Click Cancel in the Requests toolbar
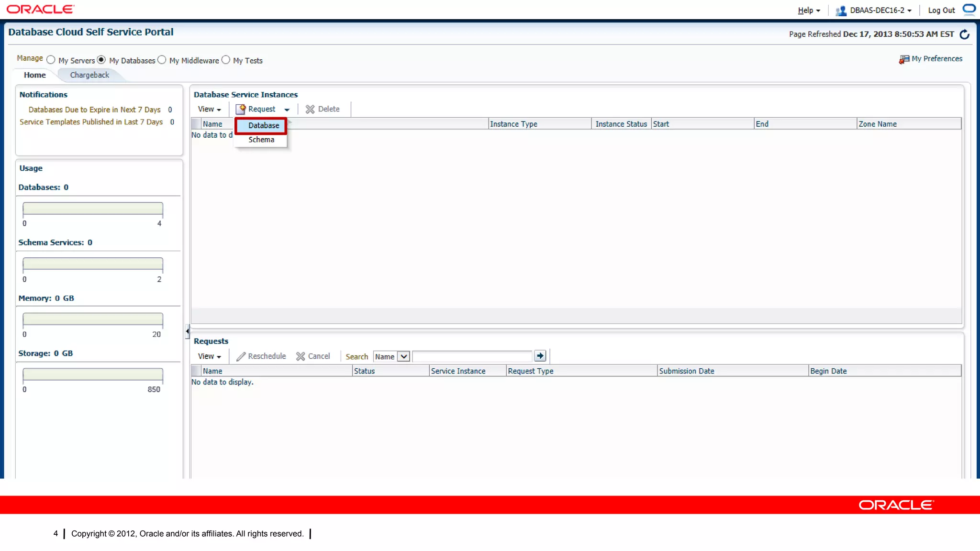The width and height of the screenshot is (980, 551). (313, 356)
